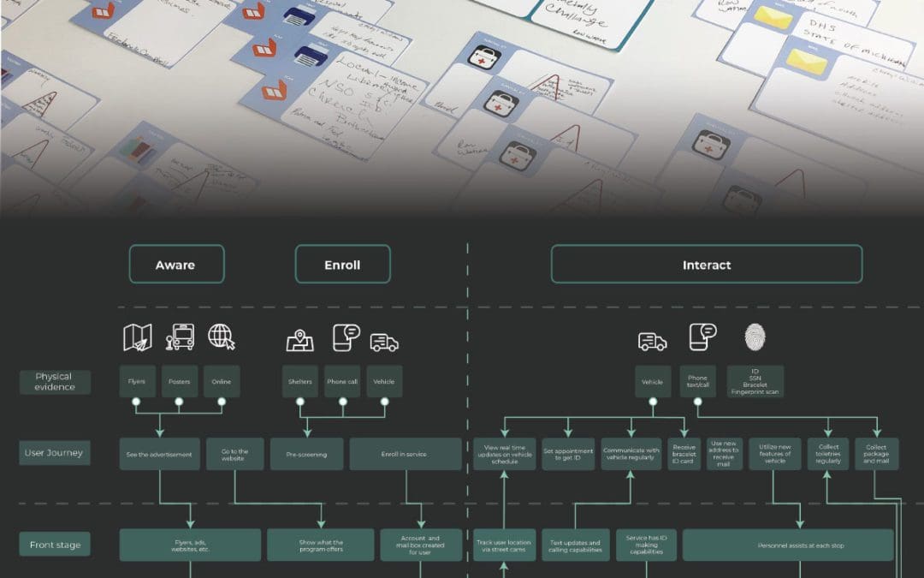Select the Pre-screening step box

[x=306, y=455]
